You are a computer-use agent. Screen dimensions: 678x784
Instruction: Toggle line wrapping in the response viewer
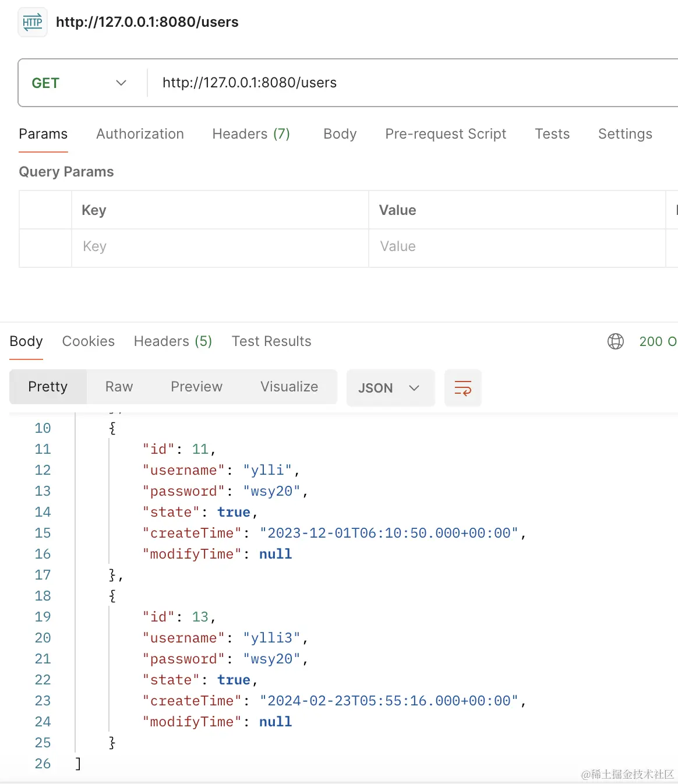[462, 387]
